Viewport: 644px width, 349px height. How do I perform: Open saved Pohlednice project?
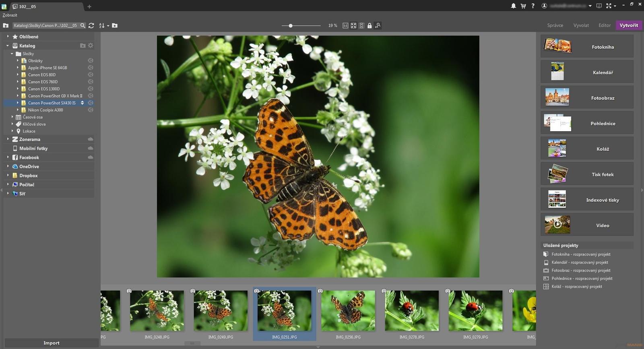tap(582, 279)
